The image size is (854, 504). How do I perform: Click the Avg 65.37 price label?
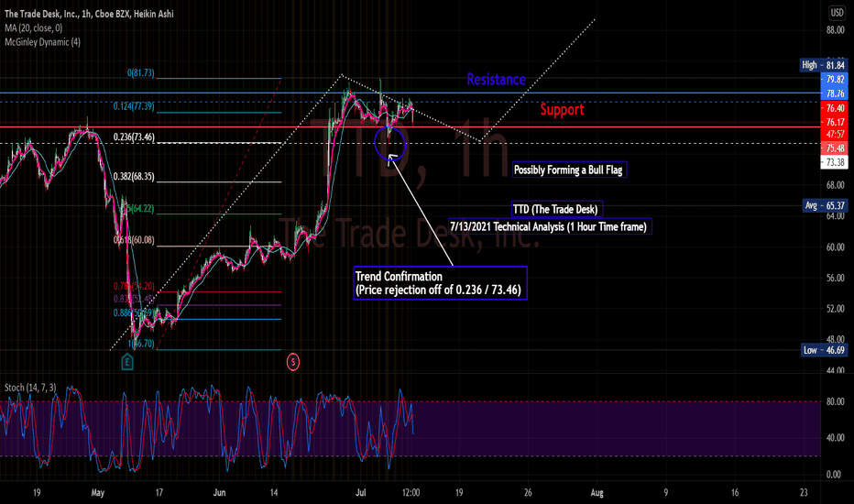coord(825,206)
